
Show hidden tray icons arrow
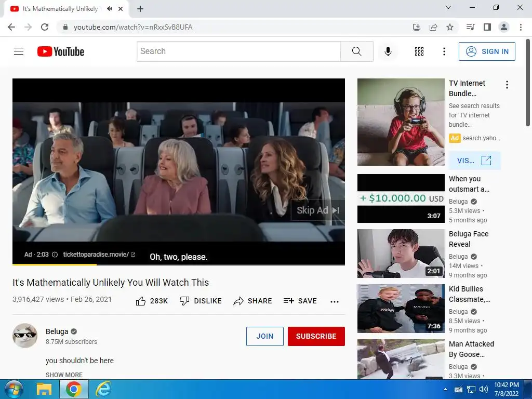(x=445, y=389)
